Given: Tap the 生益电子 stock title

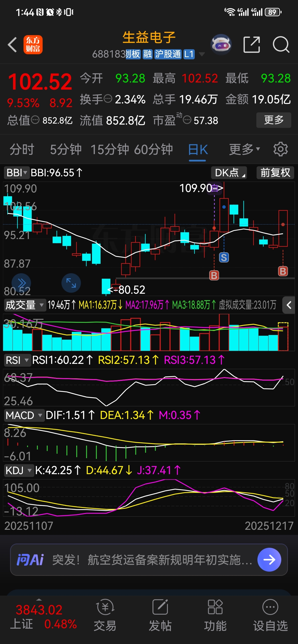Looking at the screenshot, I should pos(149,37).
